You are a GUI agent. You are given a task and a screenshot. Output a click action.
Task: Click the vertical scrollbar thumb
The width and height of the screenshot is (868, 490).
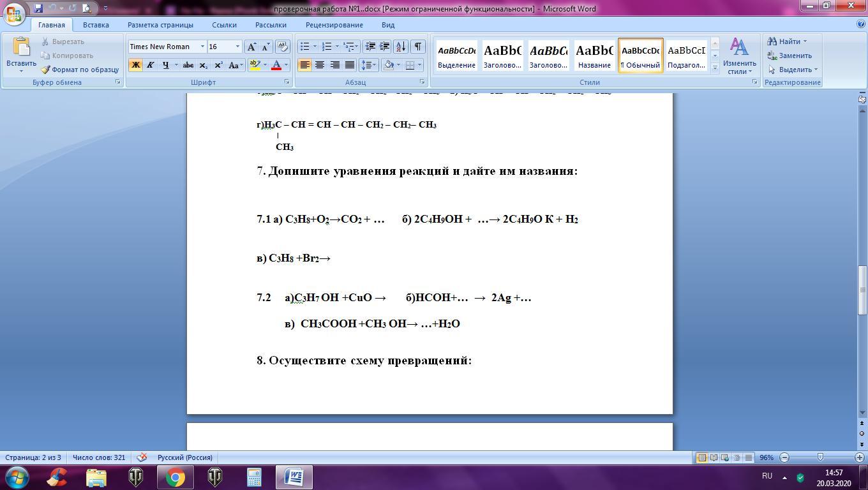click(x=862, y=290)
